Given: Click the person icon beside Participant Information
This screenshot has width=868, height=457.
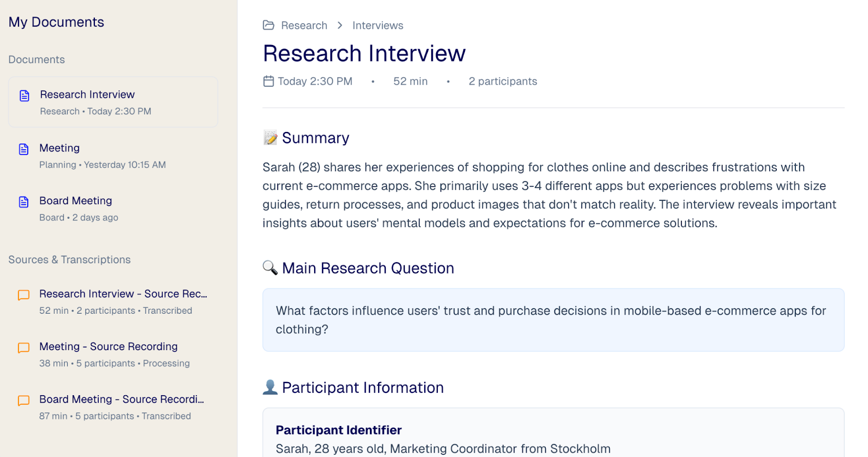Looking at the screenshot, I should (270, 387).
